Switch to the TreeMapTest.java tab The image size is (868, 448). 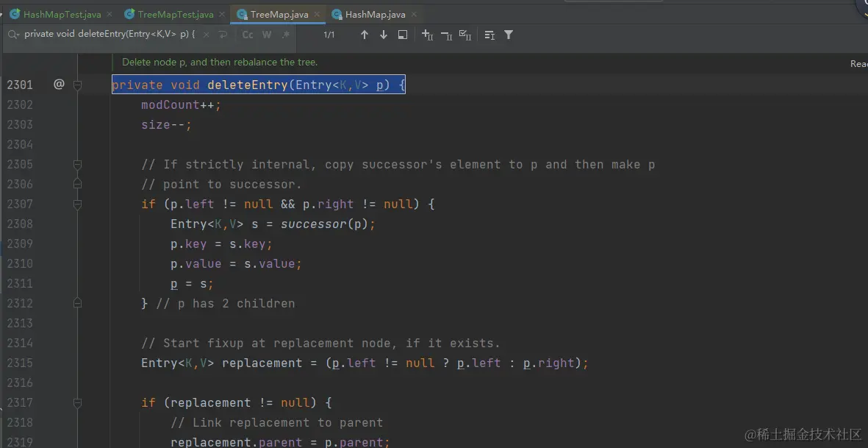pyautogui.click(x=176, y=15)
